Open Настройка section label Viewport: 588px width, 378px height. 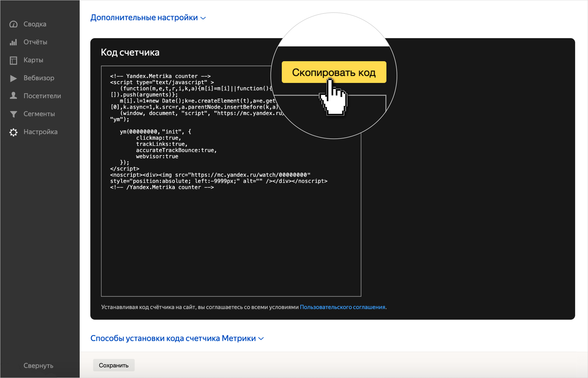click(41, 132)
